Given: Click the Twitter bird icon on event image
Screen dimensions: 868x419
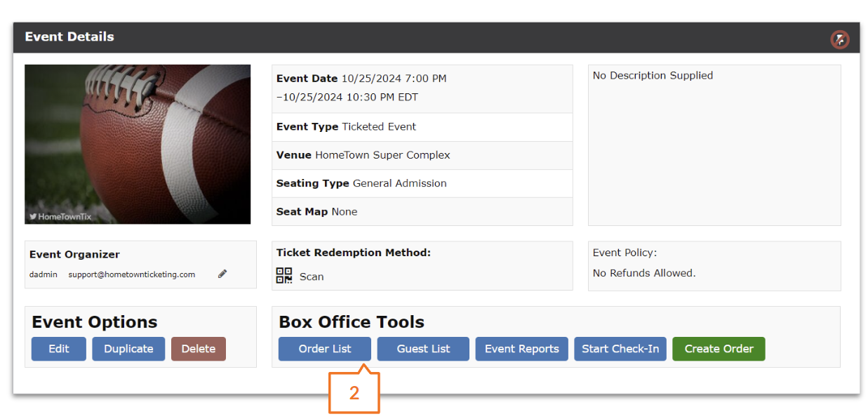Looking at the screenshot, I should (32, 217).
